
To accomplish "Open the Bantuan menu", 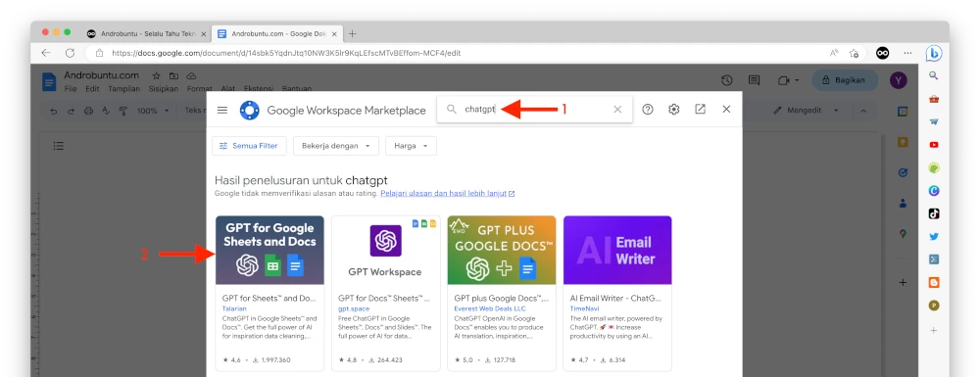I will pyautogui.click(x=296, y=89).
